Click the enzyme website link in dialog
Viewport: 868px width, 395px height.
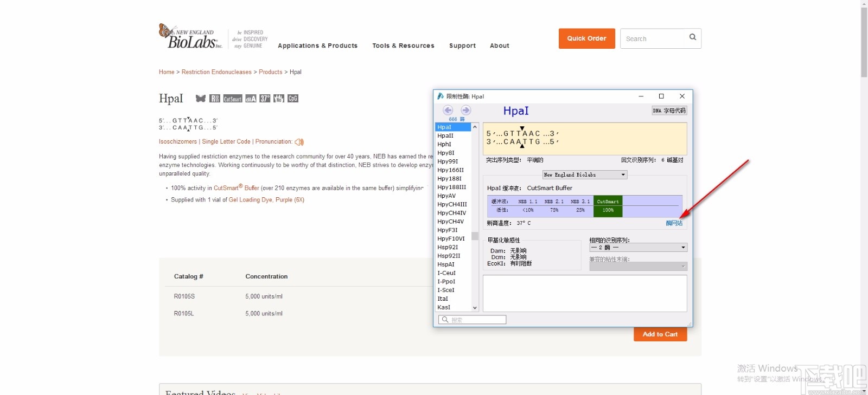point(674,223)
